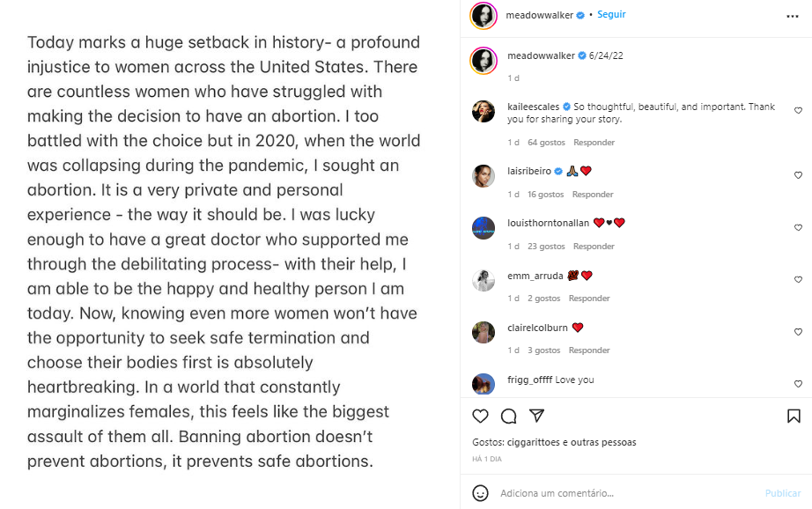The height and width of the screenshot is (509, 812).
Task: Focus the Adiciona um comentário field
Action: tap(629, 493)
